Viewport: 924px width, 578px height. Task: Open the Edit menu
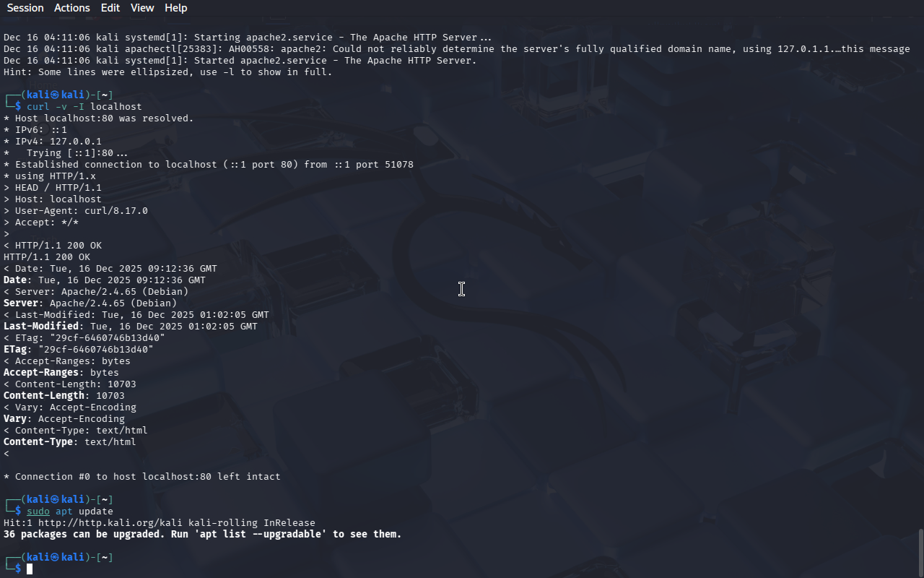tap(110, 8)
